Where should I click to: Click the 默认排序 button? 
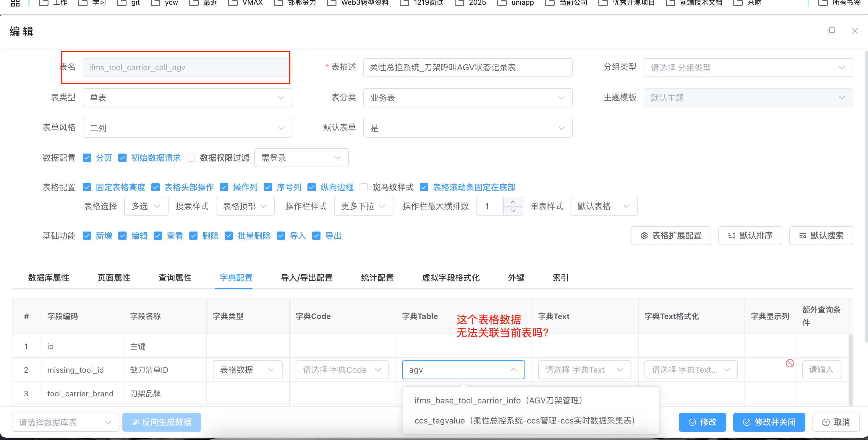click(x=750, y=236)
